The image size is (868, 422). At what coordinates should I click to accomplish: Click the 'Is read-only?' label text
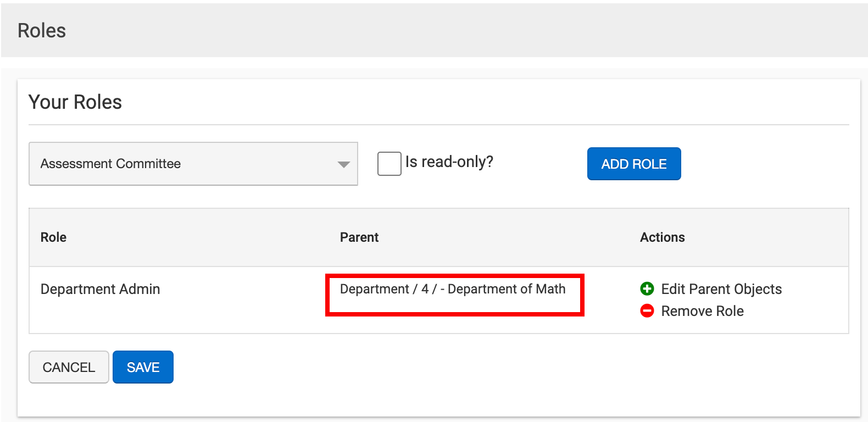tap(449, 162)
